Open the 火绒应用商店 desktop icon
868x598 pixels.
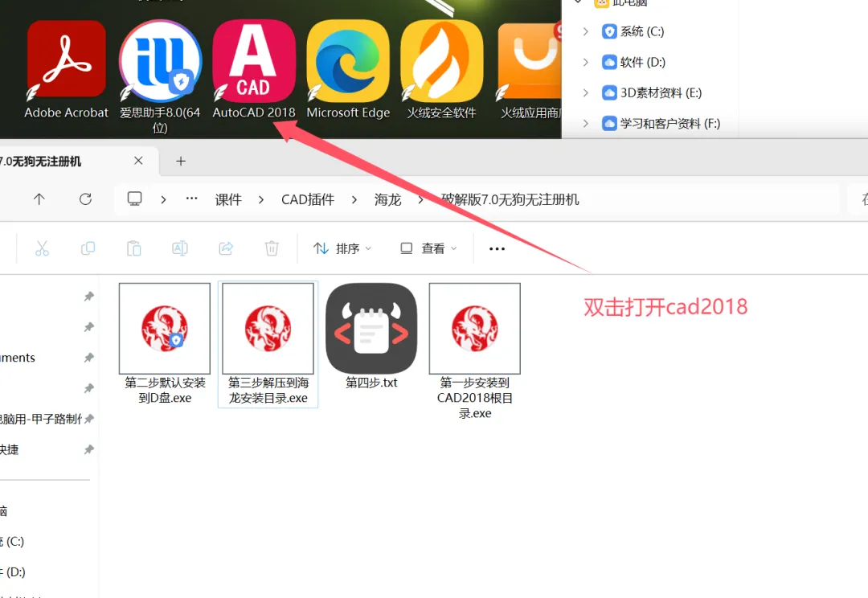pos(530,69)
